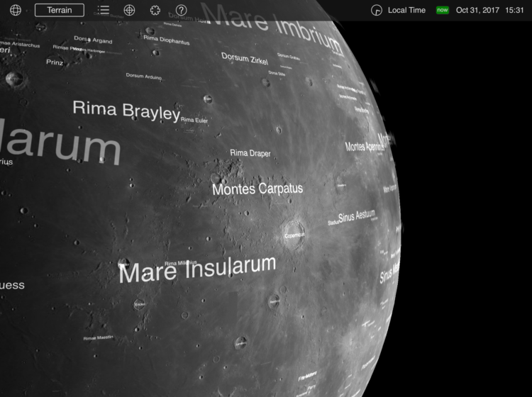Select the Rimae Maestlin label

pyautogui.click(x=98, y=337)
